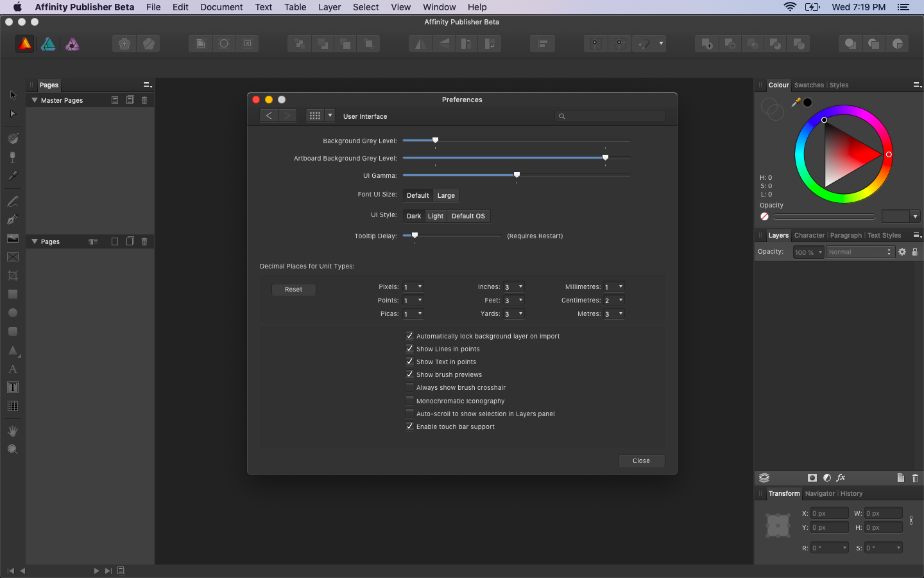Choose Default OS UI style

point(468,216)
